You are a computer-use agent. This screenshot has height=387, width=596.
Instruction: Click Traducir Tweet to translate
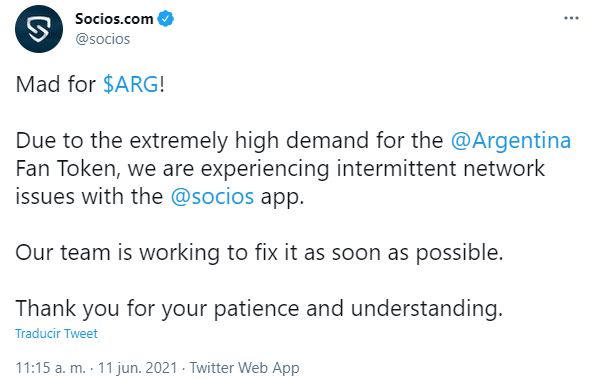(56, 333)
